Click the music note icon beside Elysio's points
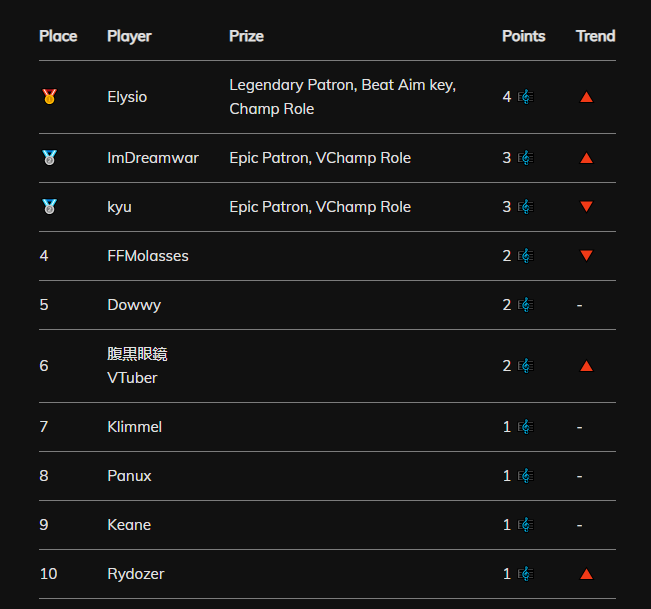This screenshot has width=651, height=609. point(526,97)
